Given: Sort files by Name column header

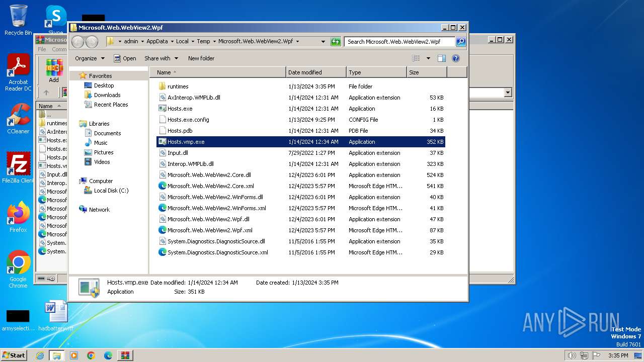Looking at the screenshot, I should pyautogui.click(x=217, y=72).
